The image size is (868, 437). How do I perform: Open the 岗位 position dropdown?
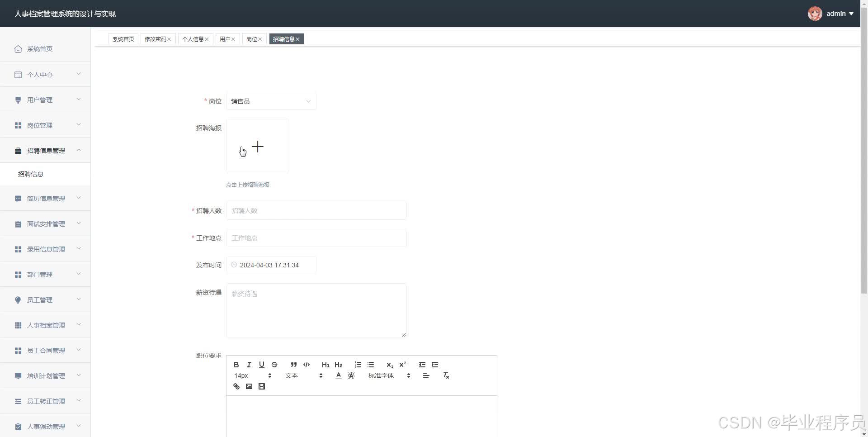click(271, 101)
